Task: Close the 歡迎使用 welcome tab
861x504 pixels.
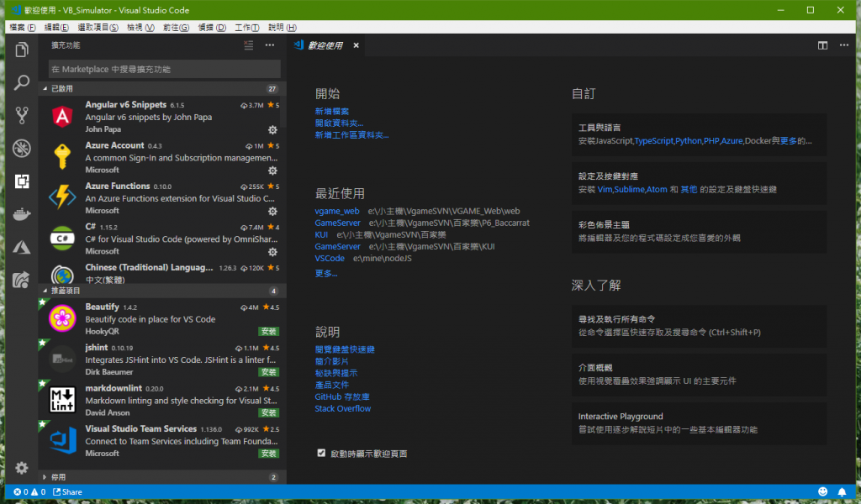Action: pos(356,45)
